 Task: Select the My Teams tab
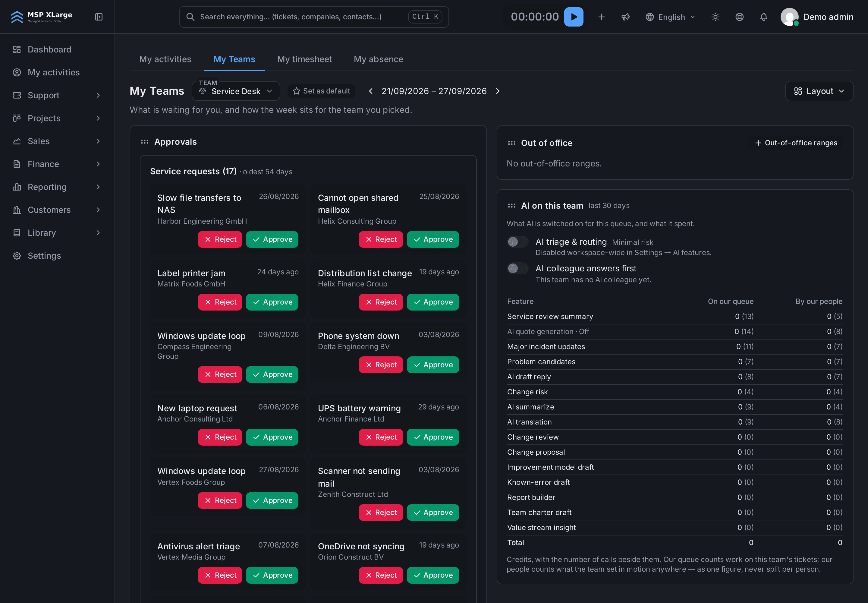[x=234, y=59]
